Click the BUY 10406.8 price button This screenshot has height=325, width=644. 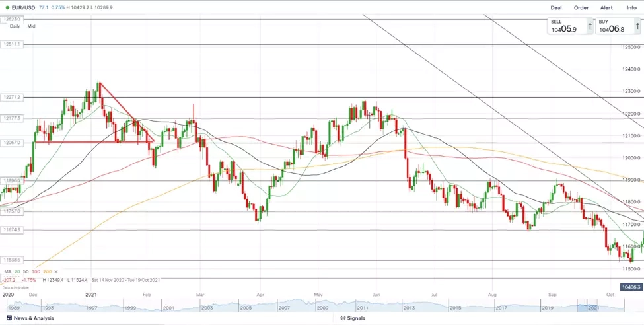(x=618, y=26)
